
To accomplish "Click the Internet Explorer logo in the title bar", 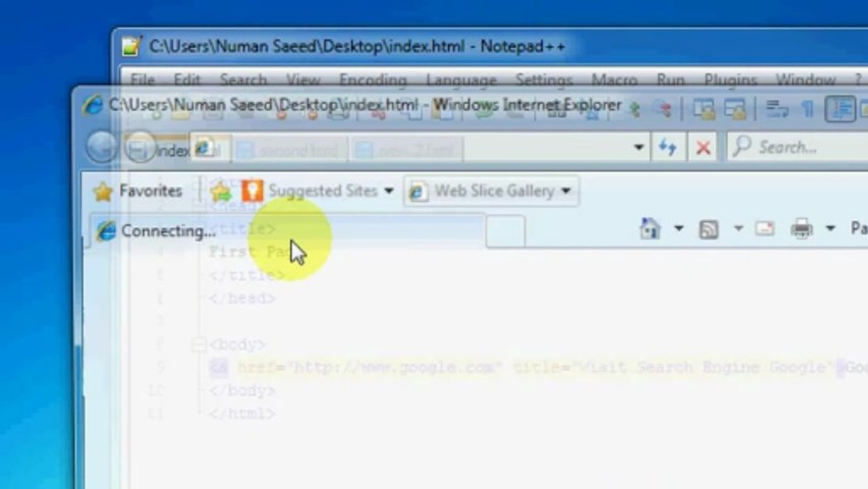I will [93, 105].
